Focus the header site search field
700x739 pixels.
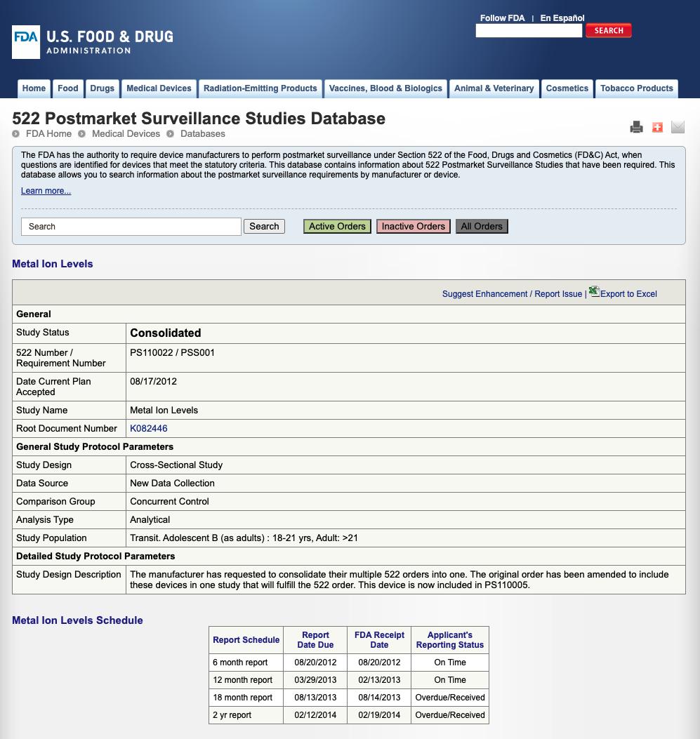(529, 31)
